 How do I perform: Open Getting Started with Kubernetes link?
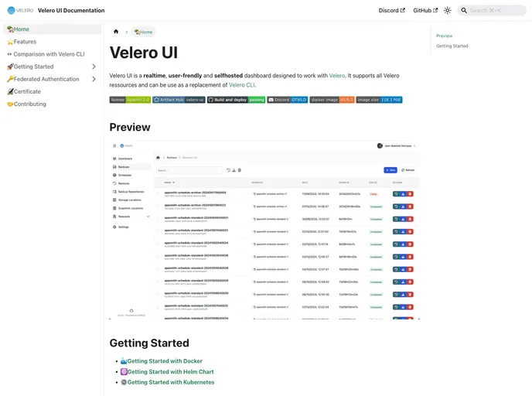[171, 382]
